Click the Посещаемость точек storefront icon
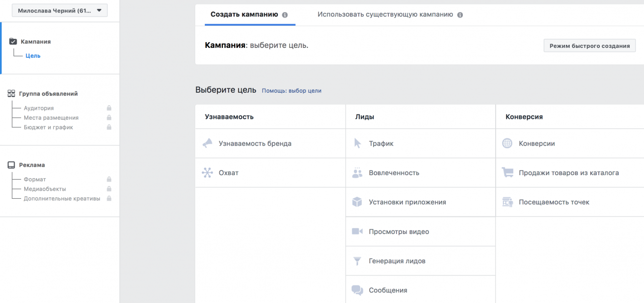Screen dimensions: 644x303 [508, 202]
